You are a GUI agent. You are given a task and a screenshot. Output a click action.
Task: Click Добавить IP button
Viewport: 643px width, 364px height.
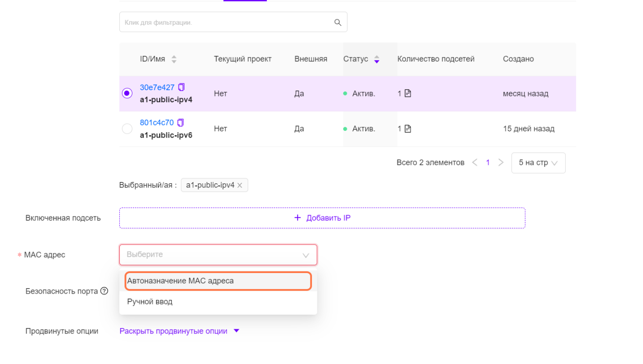click(x=322, y=218)
